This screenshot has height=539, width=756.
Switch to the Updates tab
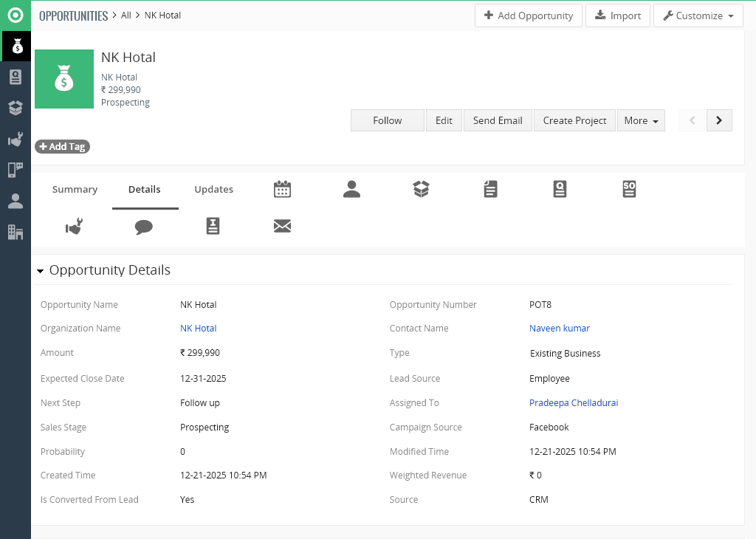pos(213,190)
